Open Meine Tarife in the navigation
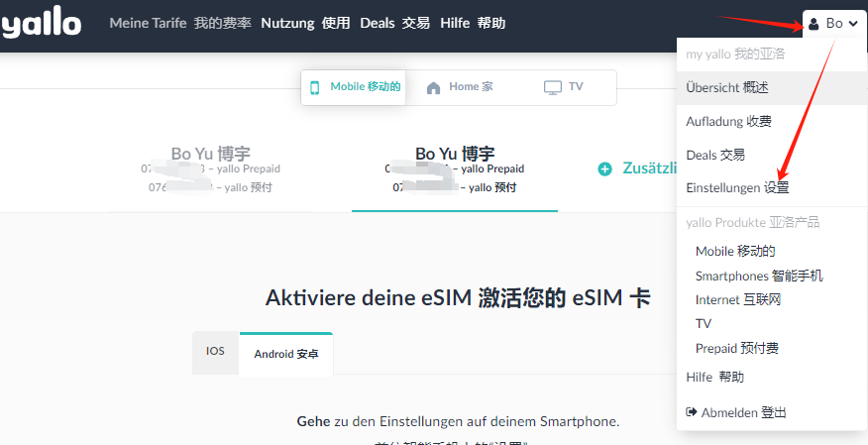Screen dimensions: 868x445 pos(180,23)
